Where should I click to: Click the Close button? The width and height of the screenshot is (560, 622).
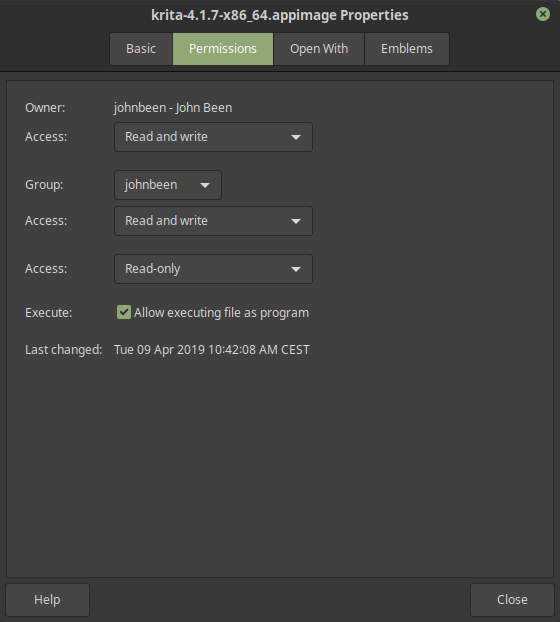point(512,599)
